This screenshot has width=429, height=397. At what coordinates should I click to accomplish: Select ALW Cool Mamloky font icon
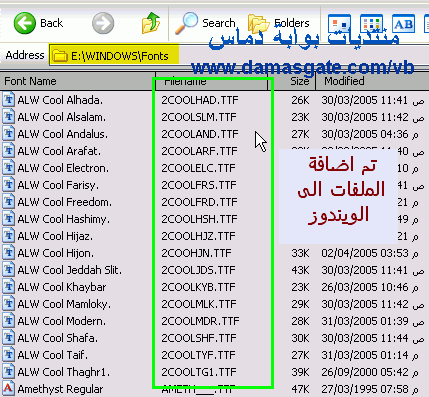click(9, 304)
